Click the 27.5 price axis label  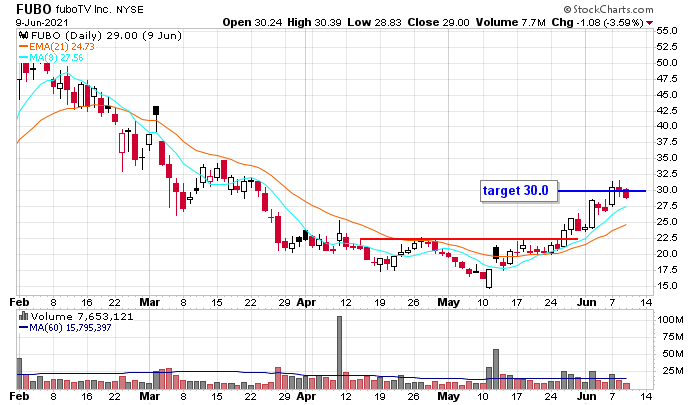[x=667, y=205]
